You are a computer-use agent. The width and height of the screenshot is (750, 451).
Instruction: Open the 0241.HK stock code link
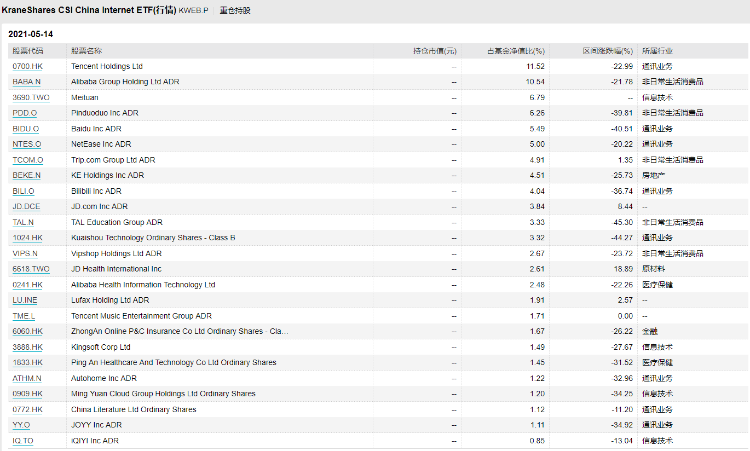click(x=27, y=285)
